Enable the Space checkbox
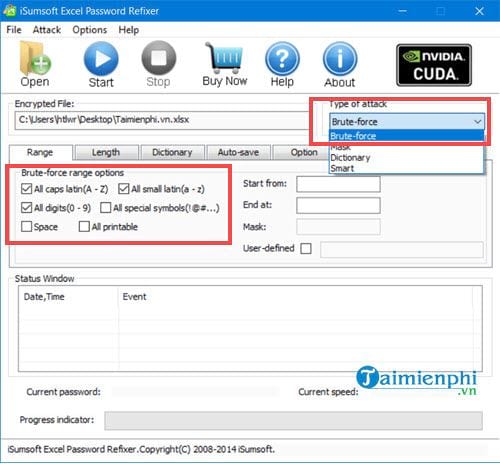 [x=26, y=227]
